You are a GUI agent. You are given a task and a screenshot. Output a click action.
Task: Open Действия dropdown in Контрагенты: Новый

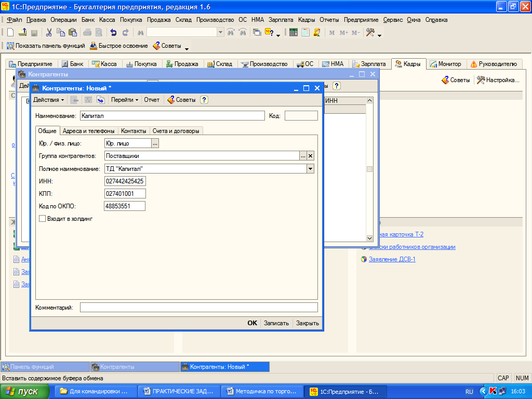tap(48, 100)
